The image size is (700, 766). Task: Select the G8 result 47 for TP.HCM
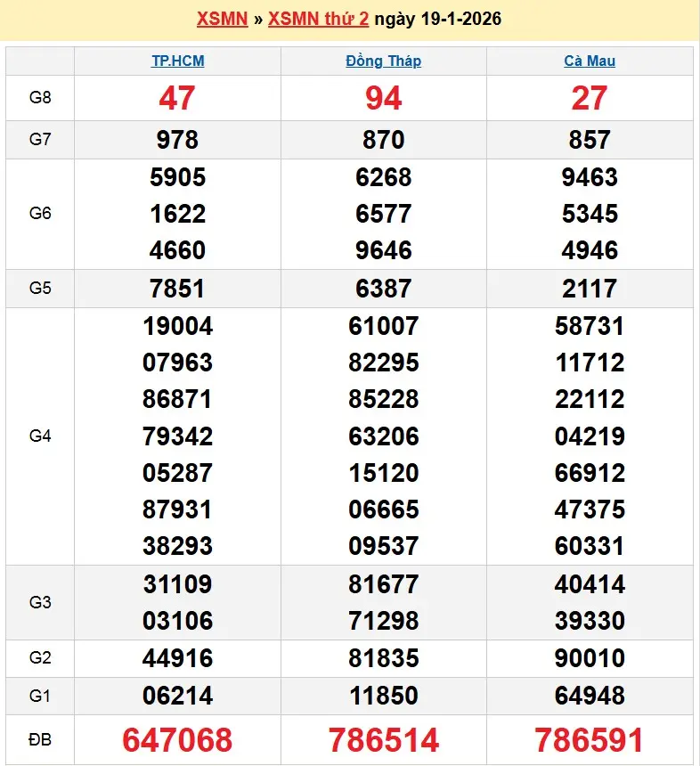(x=177, y=98)
